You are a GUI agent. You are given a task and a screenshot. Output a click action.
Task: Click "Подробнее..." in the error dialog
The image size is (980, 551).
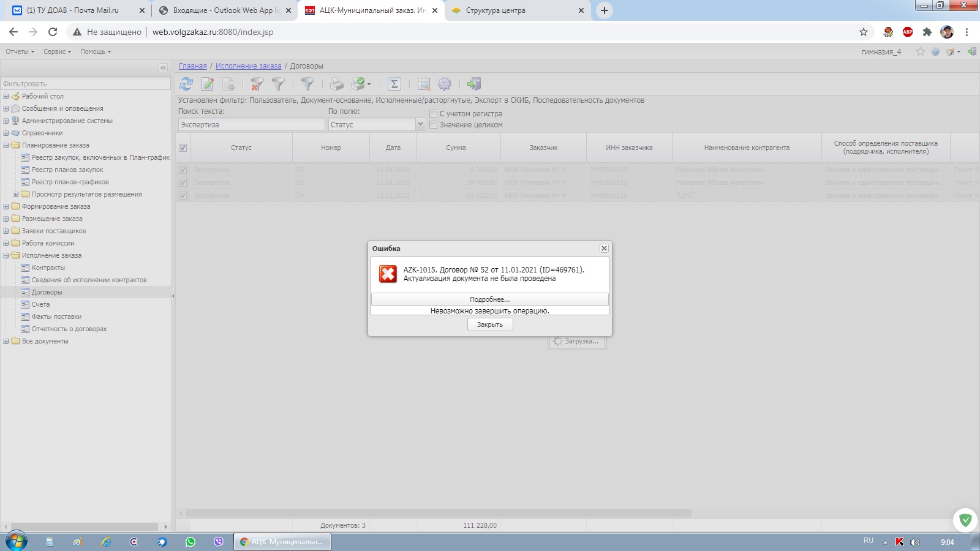tap(489, 299)
